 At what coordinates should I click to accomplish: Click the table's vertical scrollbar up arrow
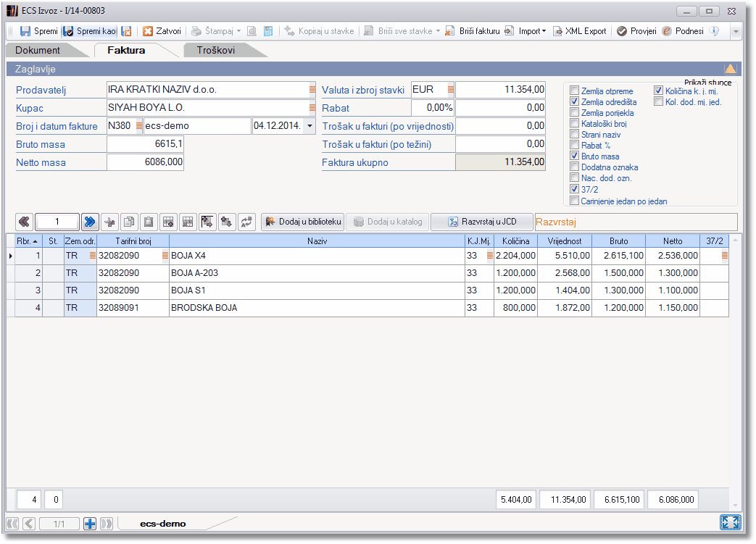coord(735,240)
